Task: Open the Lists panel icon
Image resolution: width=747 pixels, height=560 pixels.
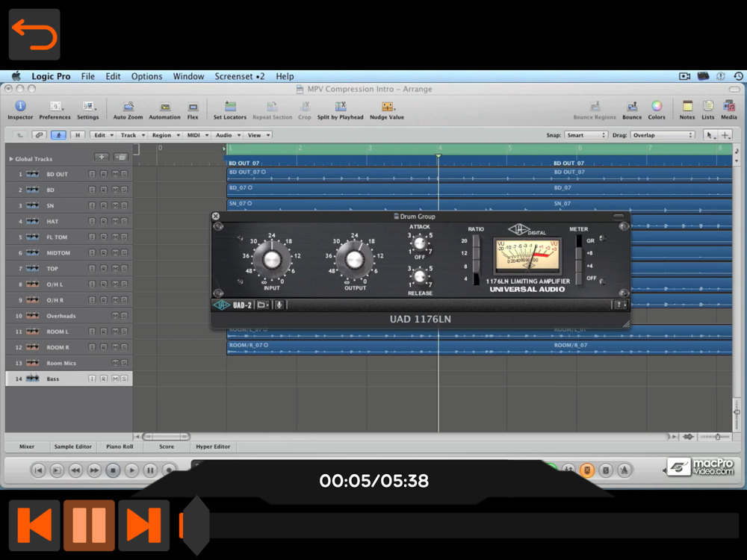Action: tap(708, 110)
